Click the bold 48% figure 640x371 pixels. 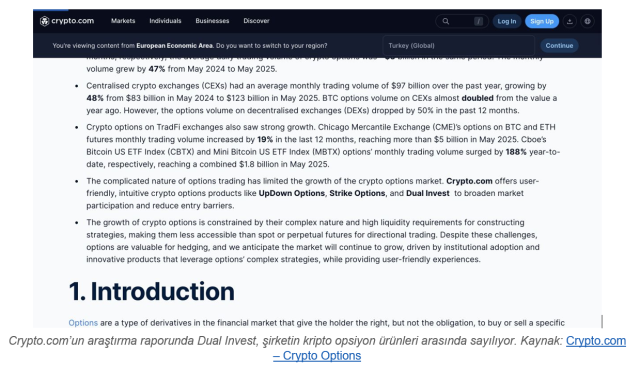click(95, 98)
